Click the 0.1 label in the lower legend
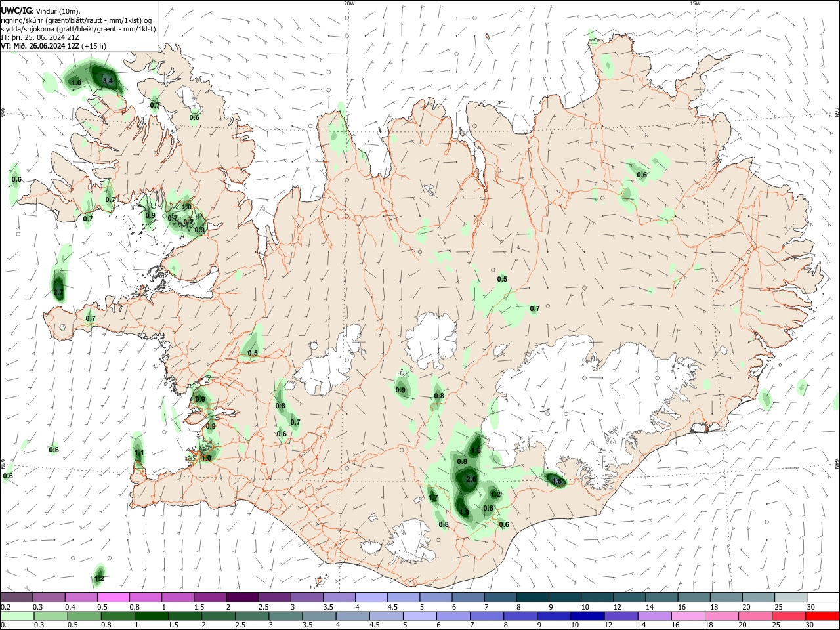The image size is (840, 630). click(x=5, y=625)
